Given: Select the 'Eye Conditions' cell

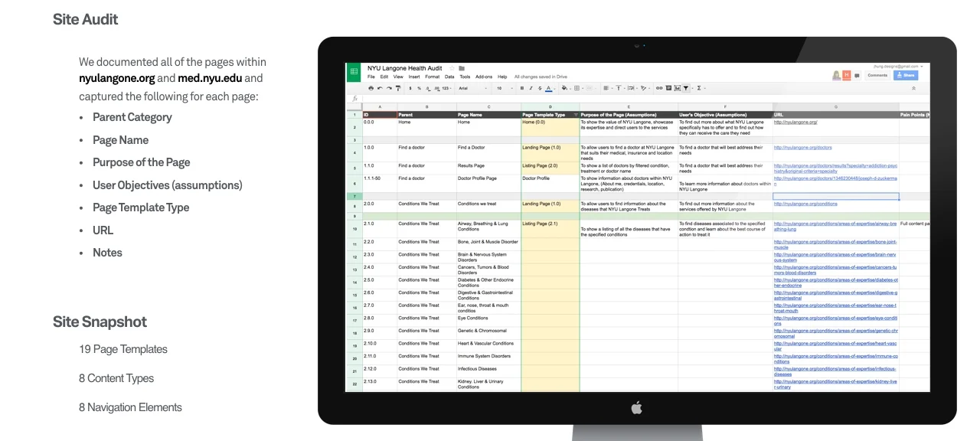Looking at the screenshot, I should (x=488, y=320).
